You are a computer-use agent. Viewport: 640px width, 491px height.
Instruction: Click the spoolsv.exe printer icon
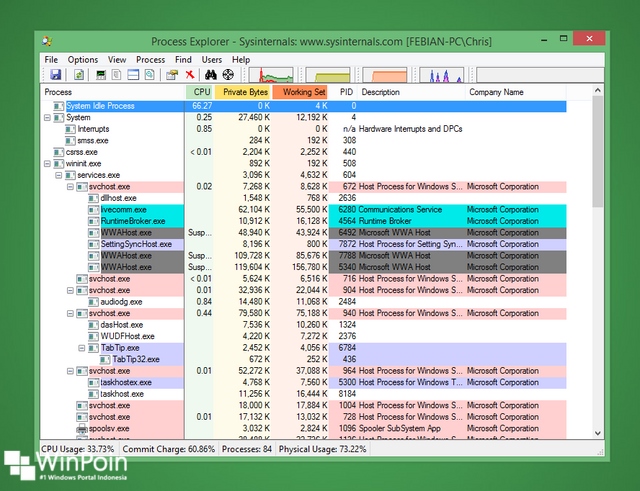(x=82, y=429)
